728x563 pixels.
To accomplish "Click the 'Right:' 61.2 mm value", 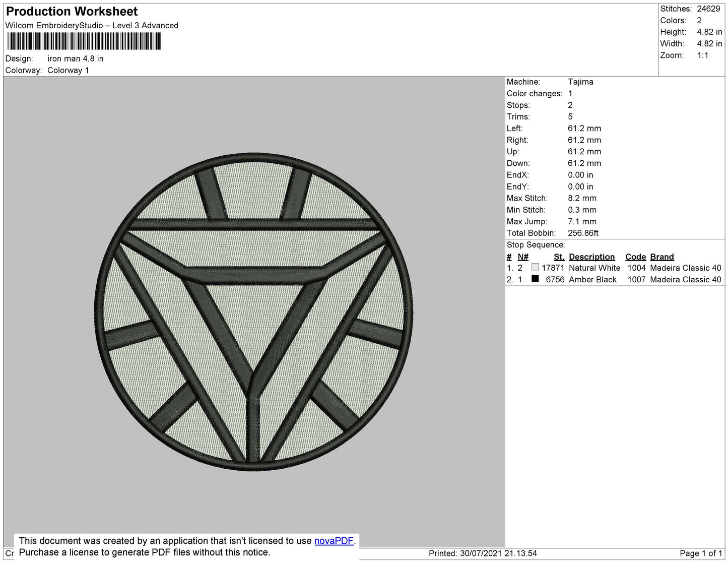I will coord(584,140).
